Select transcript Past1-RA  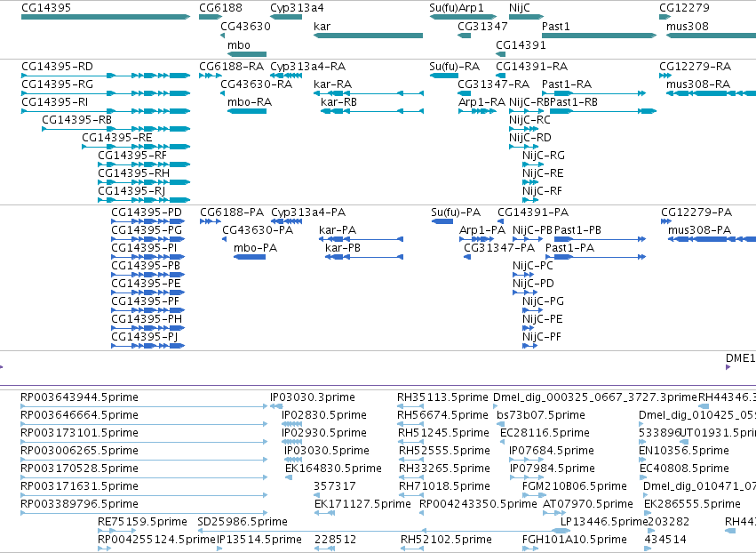[567, 84]
